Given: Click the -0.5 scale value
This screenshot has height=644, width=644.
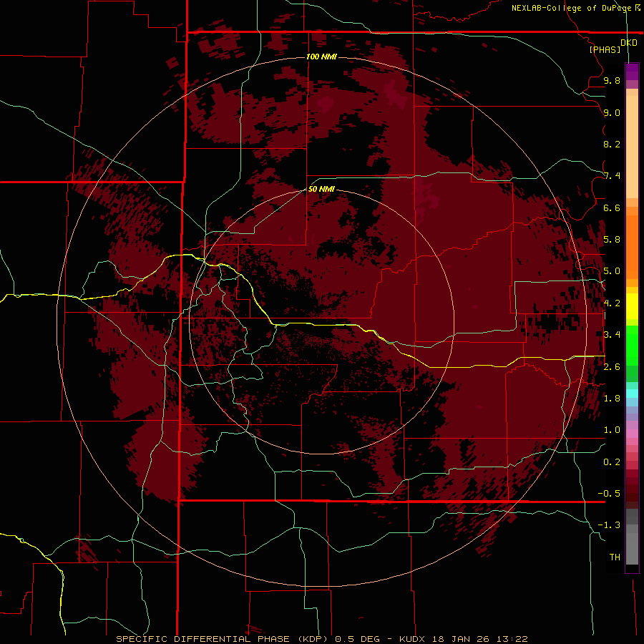Looking at the screenshot, I should click(x=609, y=494).
